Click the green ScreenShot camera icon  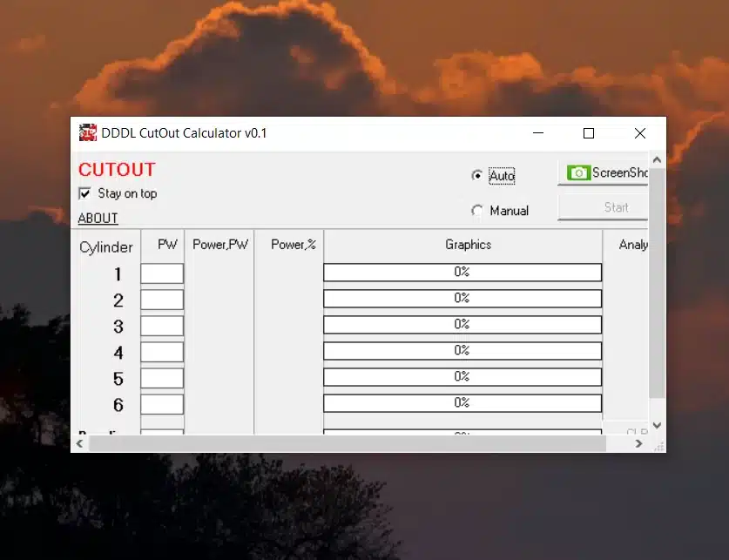point(578,174)
